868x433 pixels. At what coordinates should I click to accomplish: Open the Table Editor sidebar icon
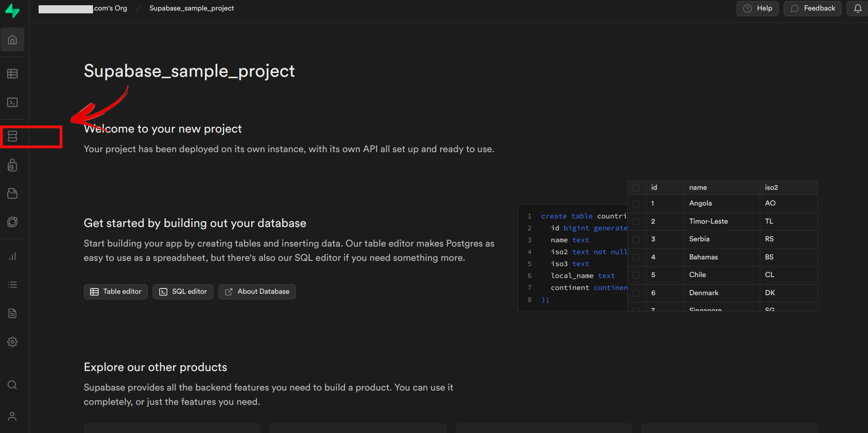tap(12, 74)
